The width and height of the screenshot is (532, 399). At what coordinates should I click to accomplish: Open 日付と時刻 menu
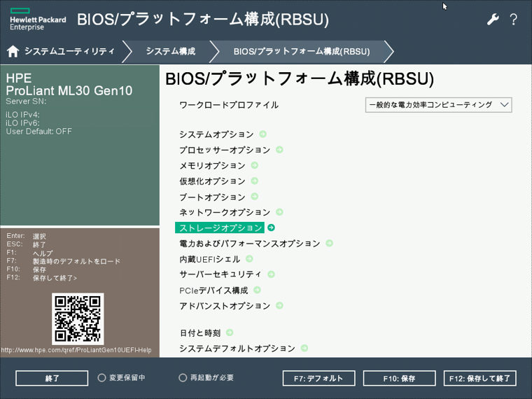click(200, 332)
